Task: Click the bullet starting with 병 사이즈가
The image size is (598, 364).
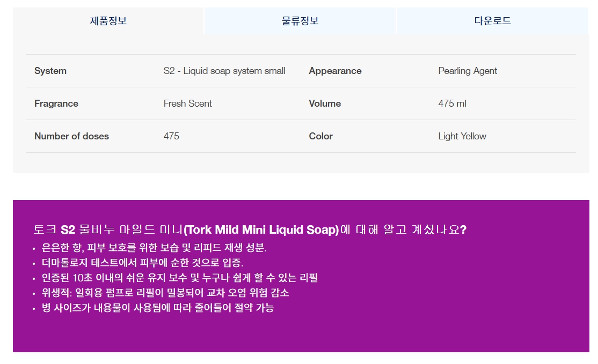Action: point(158,308)
